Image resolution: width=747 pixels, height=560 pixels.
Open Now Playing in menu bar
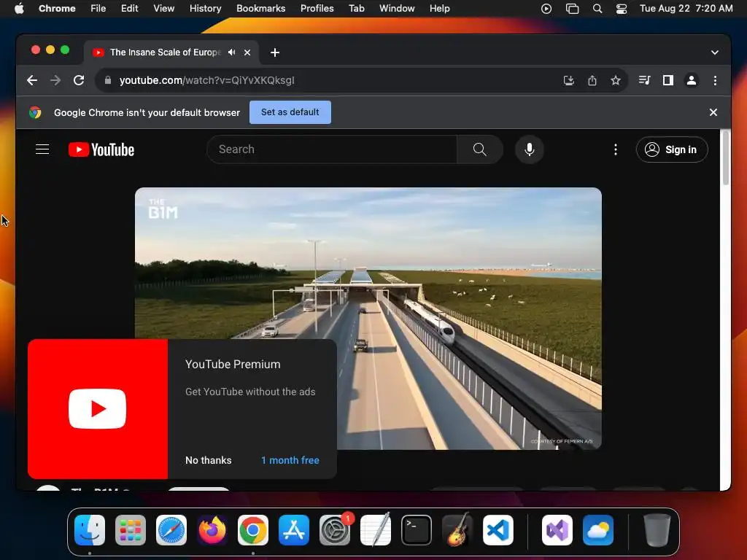tap(546, 9)
